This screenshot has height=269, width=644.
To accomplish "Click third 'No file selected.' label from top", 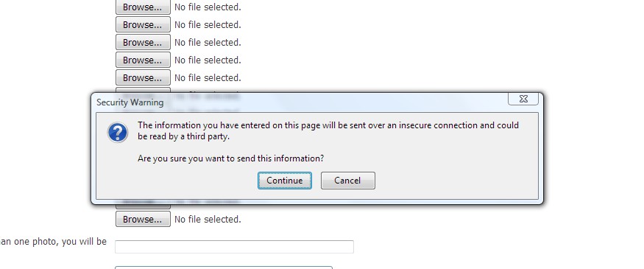I will pyautogui.click(x=208, y=42).
